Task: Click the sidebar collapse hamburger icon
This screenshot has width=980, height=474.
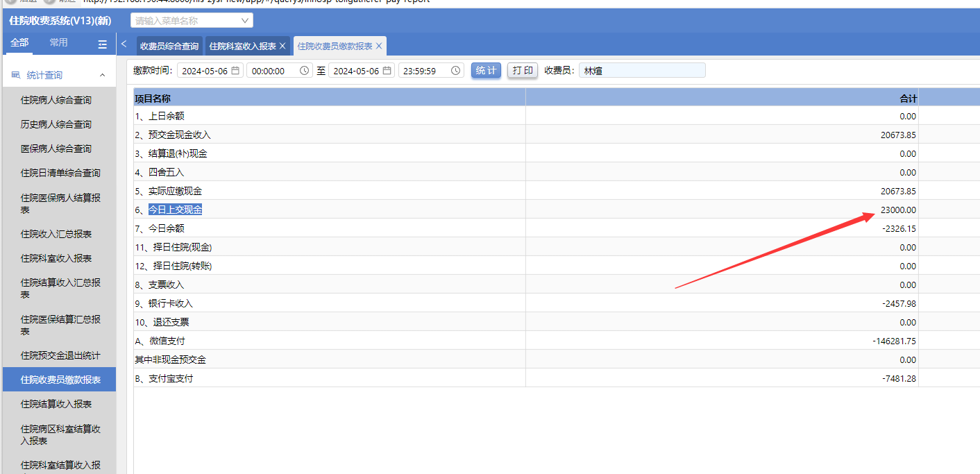Action: tap(103, 44)
